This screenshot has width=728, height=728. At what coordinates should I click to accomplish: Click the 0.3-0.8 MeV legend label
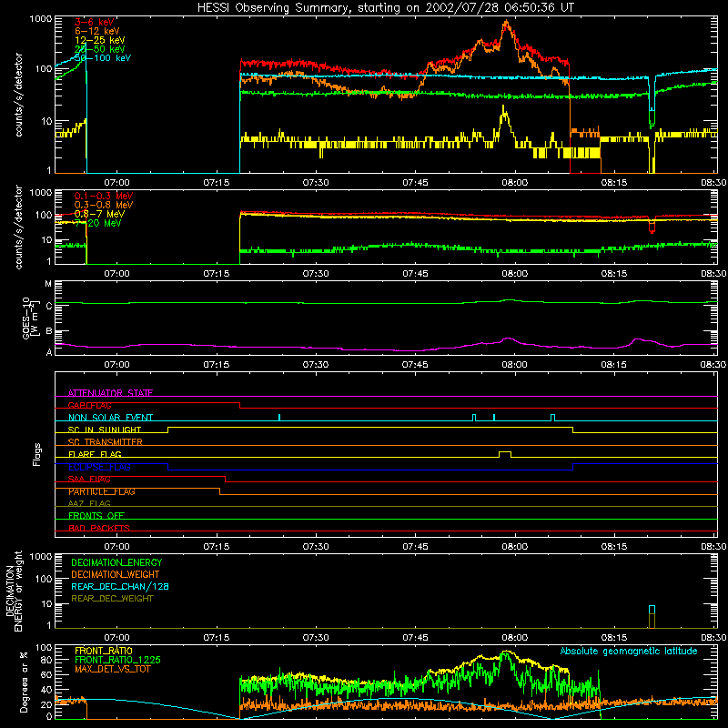coord(104,205)
